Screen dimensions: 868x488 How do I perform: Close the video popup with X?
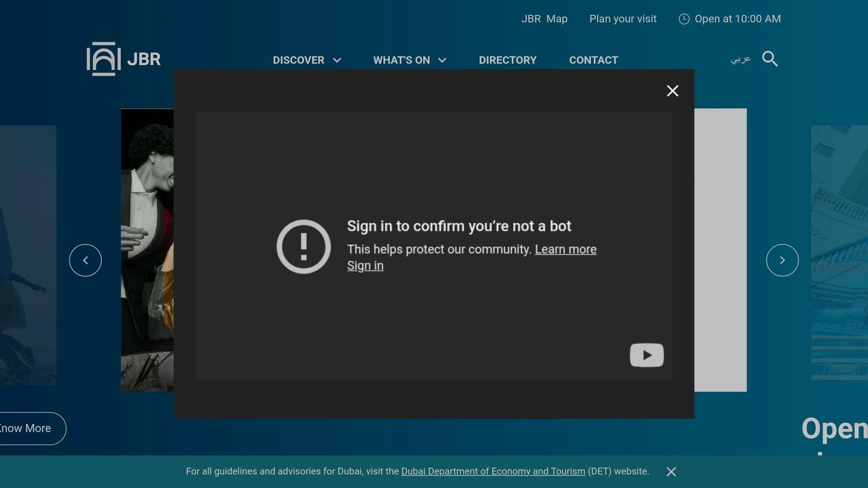(672, 91)
